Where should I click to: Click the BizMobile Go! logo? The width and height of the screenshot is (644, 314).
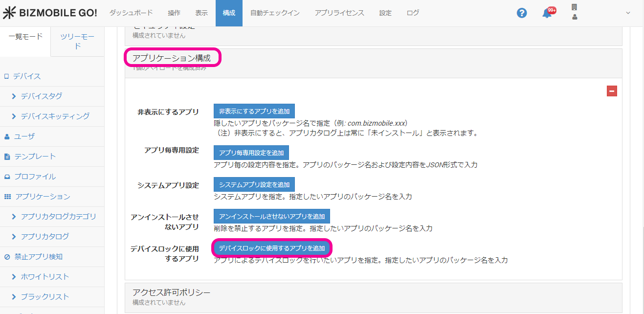[50, 13]
